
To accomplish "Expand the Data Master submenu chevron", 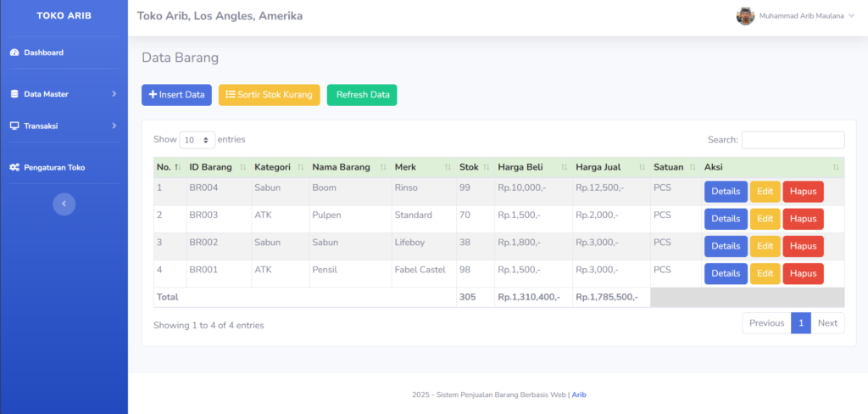I will tap(114, 94).
